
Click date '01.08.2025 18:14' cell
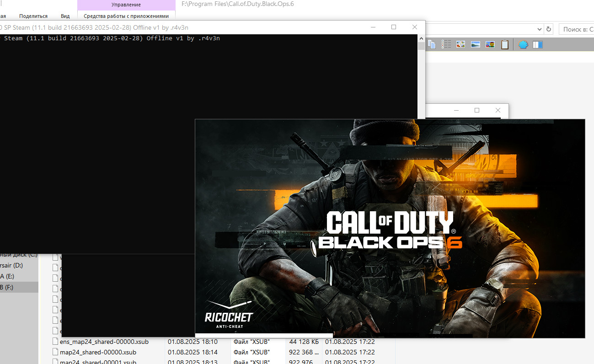[193, 352]
